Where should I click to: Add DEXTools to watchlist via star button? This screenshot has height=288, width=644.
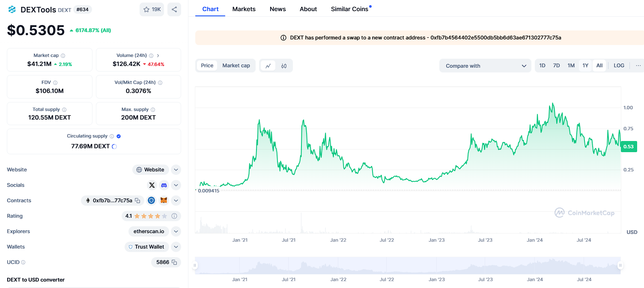pos(152,9)
